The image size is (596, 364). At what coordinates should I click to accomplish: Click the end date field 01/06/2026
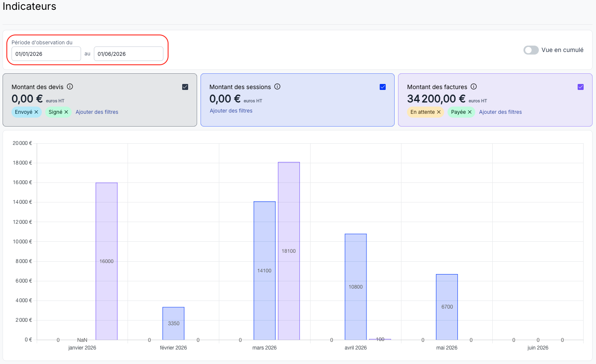click(x=128, y=54)
